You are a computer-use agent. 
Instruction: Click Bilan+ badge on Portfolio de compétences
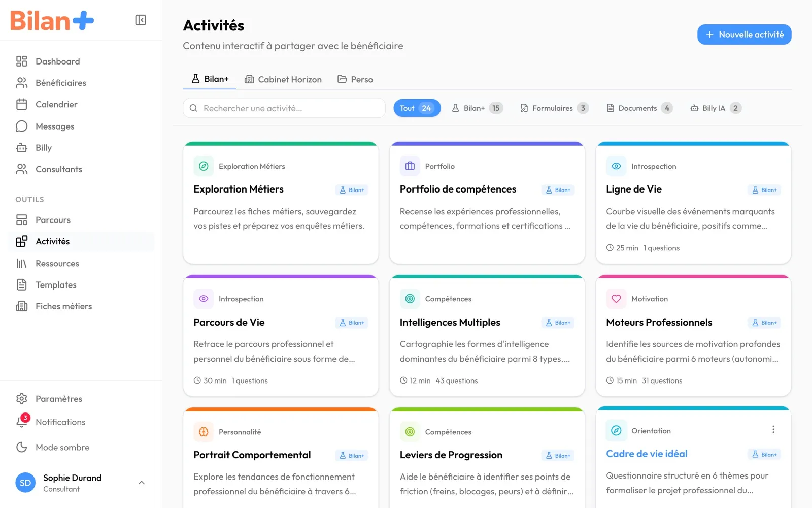[x=558, y=190]
